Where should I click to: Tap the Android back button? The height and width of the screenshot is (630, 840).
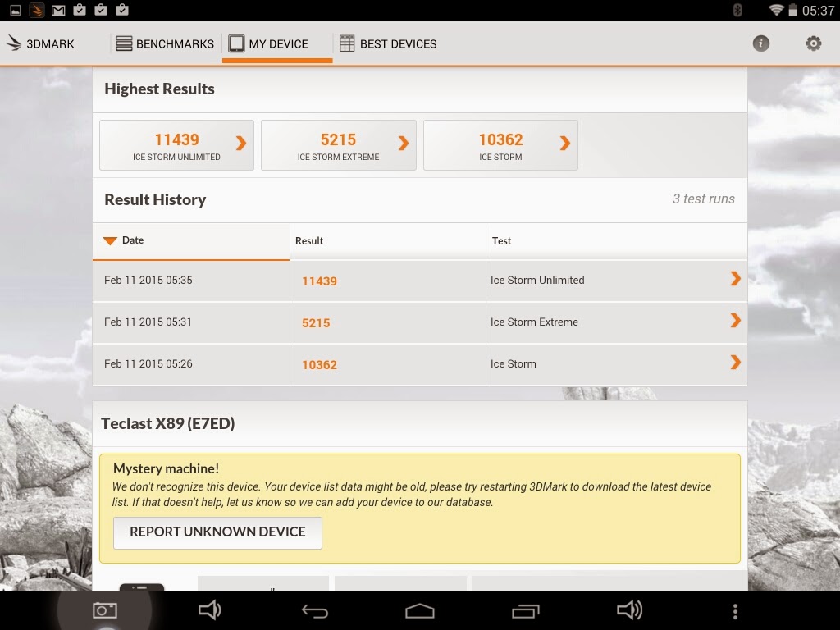[314, 610]
